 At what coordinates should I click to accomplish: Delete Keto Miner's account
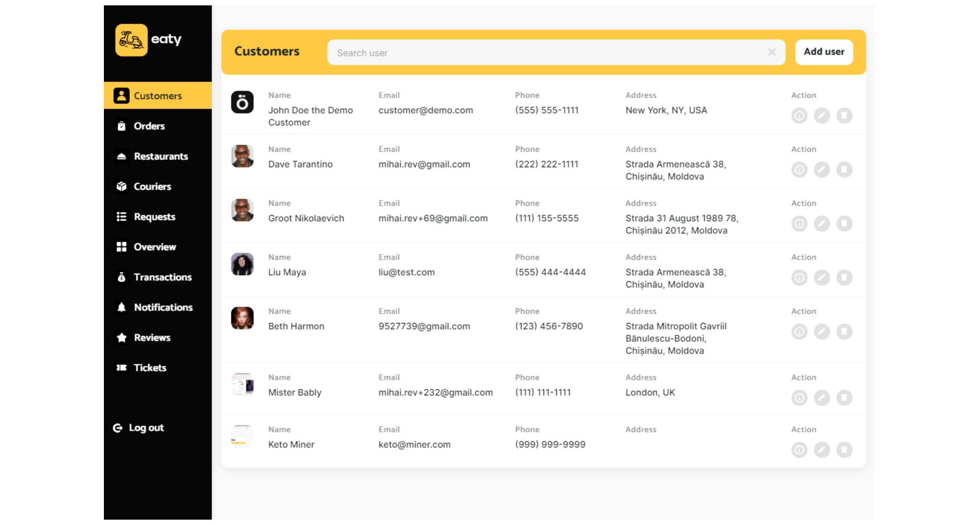844,450
